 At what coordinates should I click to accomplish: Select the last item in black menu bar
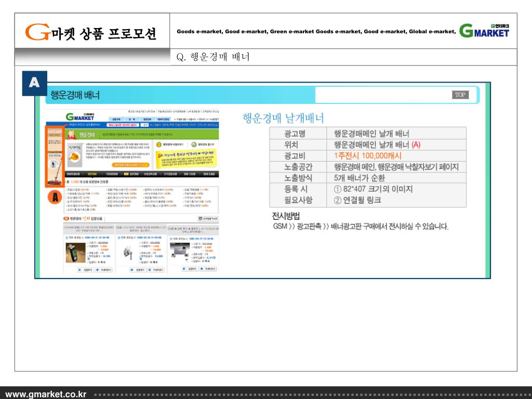pyautogui.click(x=209, y=174)
